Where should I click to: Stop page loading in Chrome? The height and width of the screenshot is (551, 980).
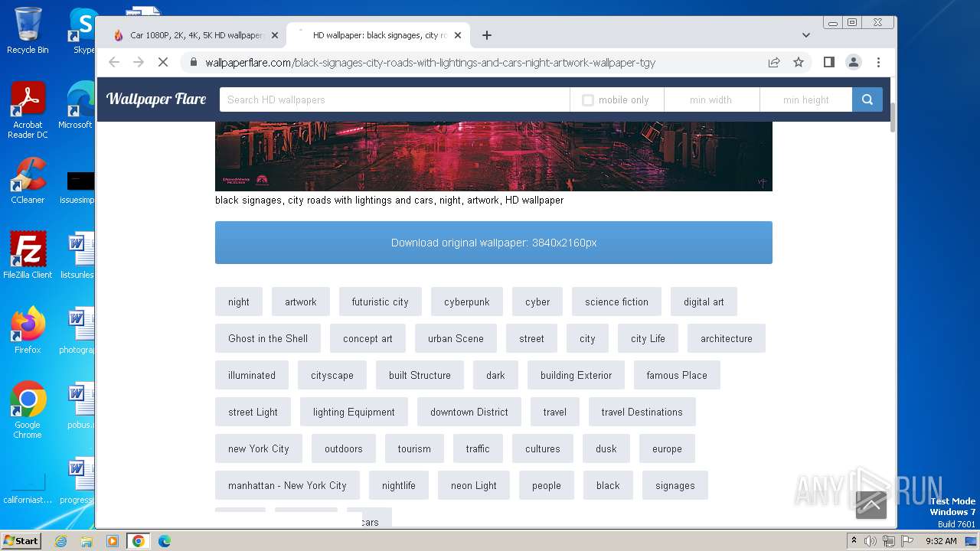click(x=162, y=62)
